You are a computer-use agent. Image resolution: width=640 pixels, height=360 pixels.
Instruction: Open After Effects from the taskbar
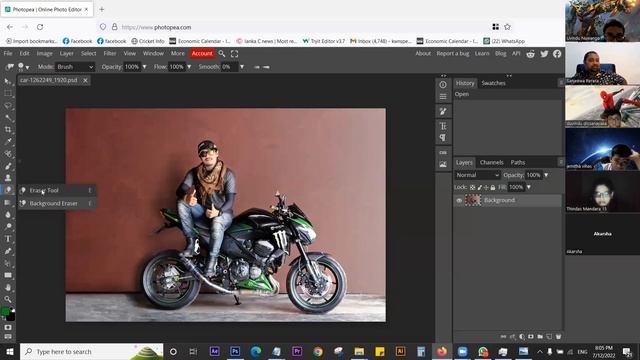point(215,351)
